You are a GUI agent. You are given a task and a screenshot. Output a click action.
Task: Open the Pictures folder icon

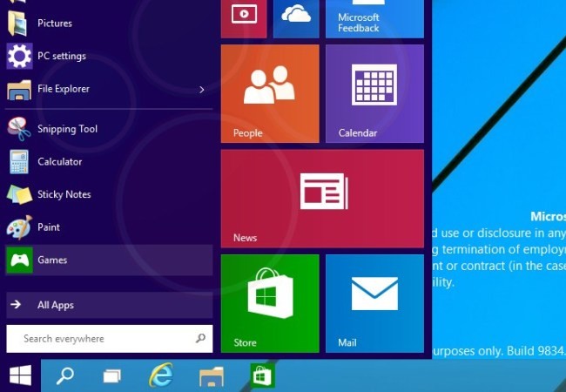(17, 24)
